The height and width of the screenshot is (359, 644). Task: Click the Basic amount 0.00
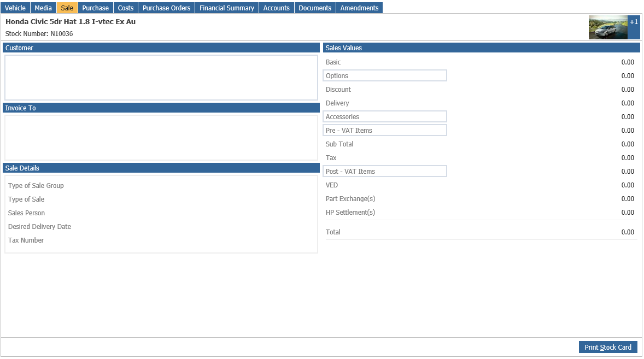(x=628, y=62)
